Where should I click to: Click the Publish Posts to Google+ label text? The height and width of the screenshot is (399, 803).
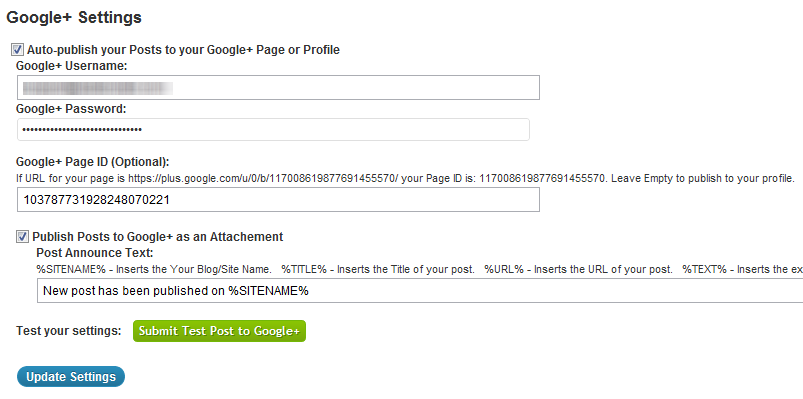[x=158, y=237]
